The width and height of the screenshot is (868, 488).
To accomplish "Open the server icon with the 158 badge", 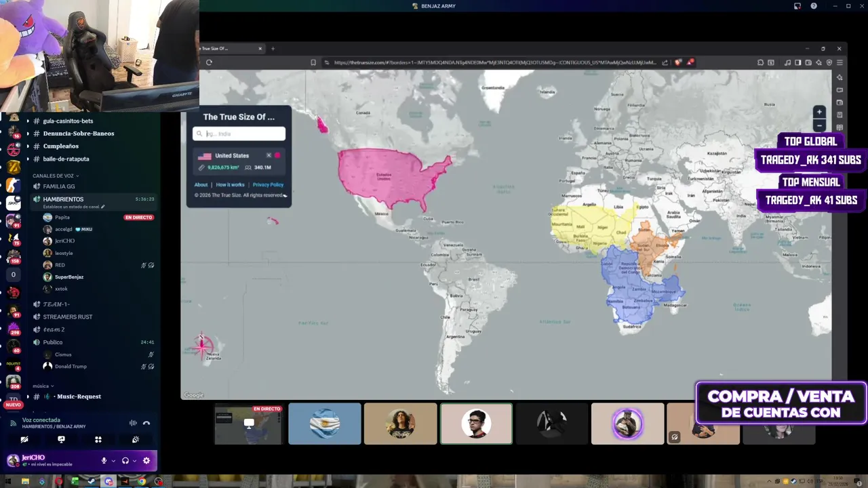I will tap(14, 256).
